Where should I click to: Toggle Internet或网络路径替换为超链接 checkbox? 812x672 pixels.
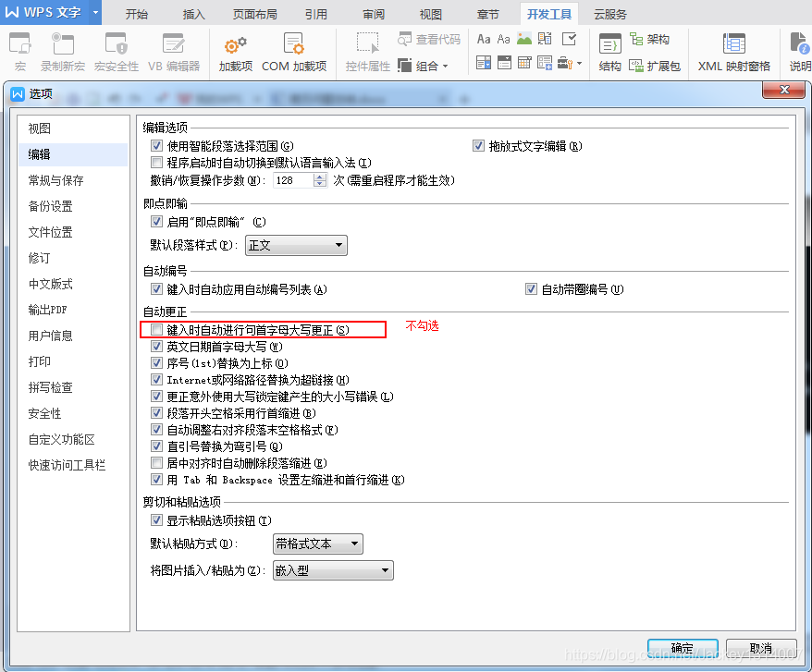tap(156, 380)
